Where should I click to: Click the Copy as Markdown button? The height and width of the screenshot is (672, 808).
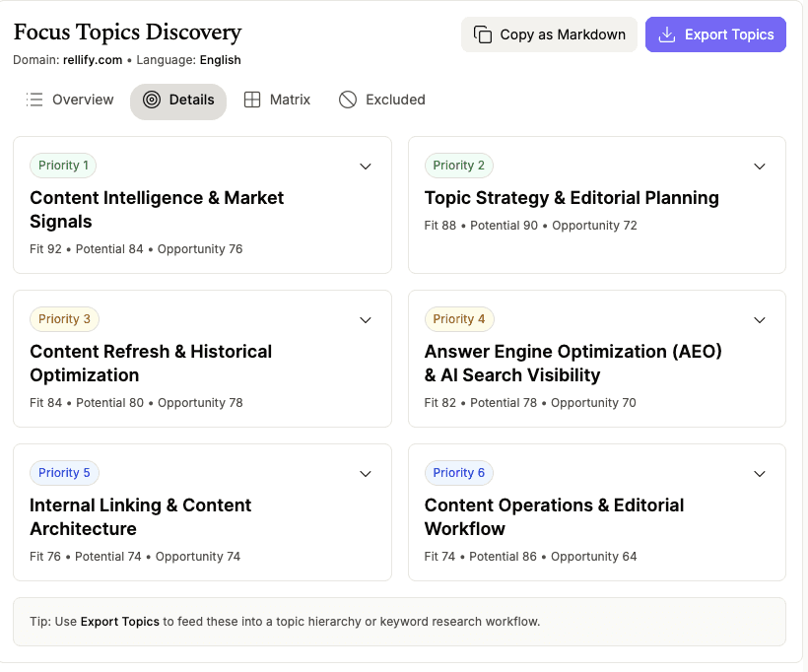[549, 34]
